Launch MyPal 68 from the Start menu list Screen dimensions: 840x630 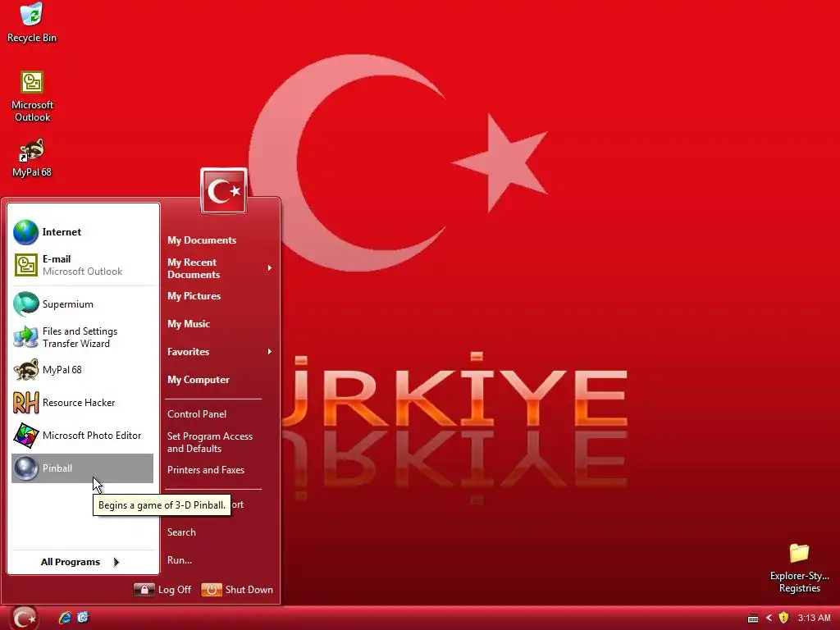point(83,370)
